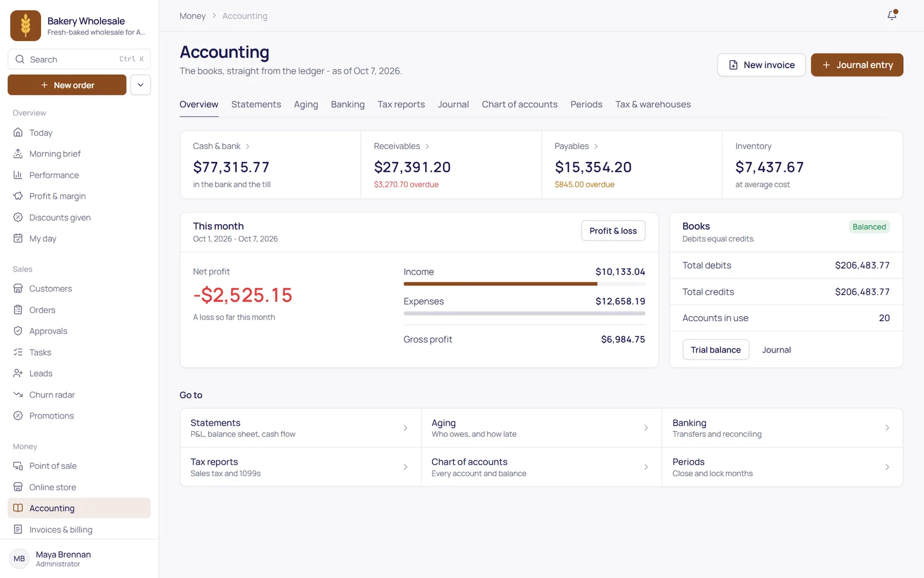Click the Orders clipboard icon

(18, 310)
